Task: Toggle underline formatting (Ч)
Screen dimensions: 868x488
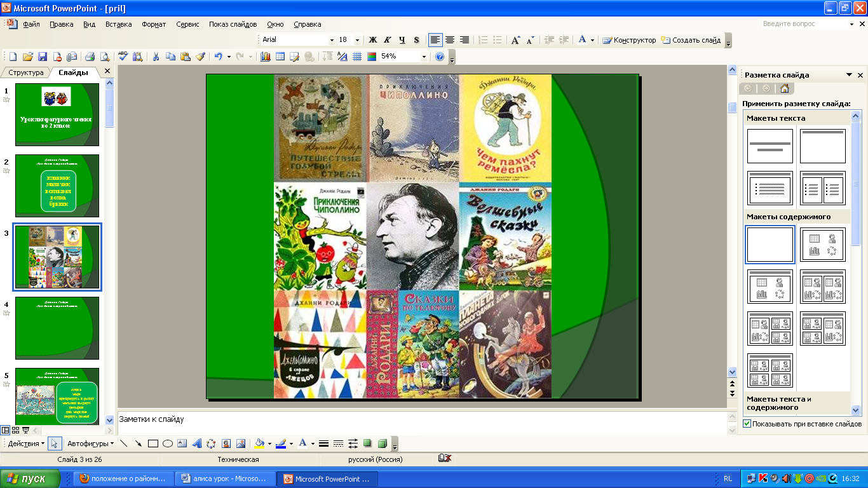Action: click(x=402, y=40)
